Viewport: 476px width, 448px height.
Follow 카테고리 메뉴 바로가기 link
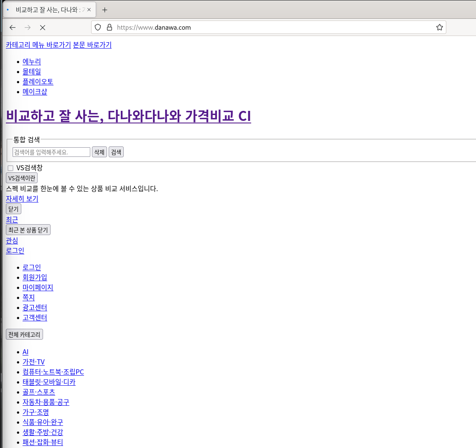pos(38,45)
